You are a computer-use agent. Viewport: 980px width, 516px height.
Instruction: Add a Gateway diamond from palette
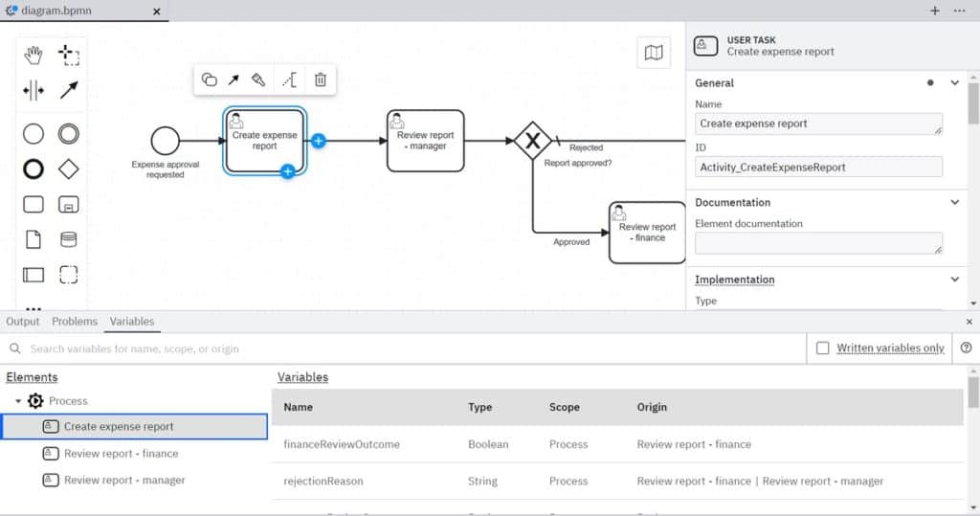[x=69, y=169]
